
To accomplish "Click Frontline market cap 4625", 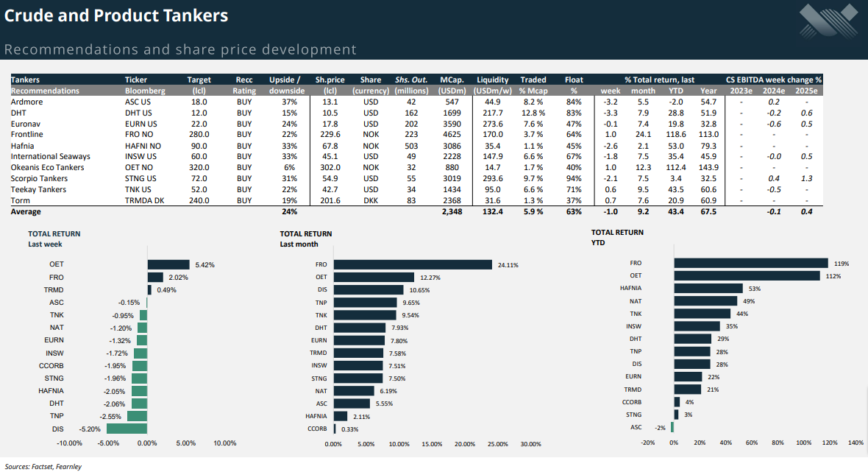I will pyautogui.click(x=452, y=135).
